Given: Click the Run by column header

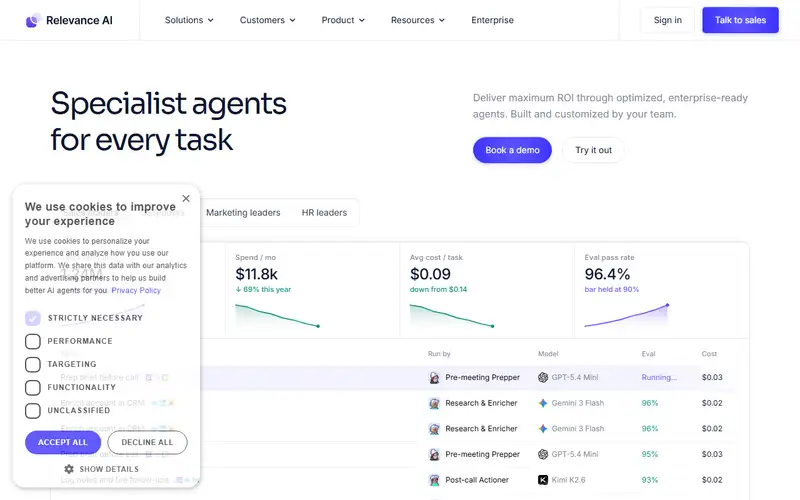Looking at the screenshot, I should tap(439, 354).
